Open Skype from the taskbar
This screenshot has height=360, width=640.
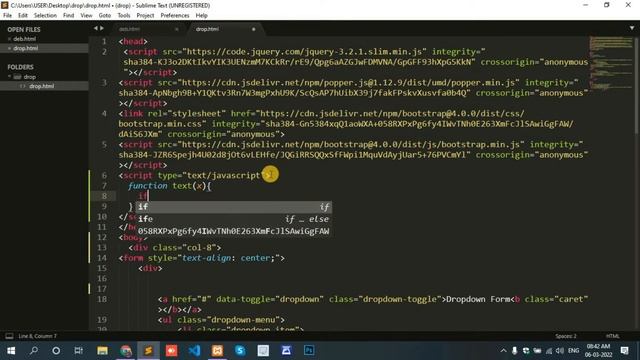(x=240, y=351)
